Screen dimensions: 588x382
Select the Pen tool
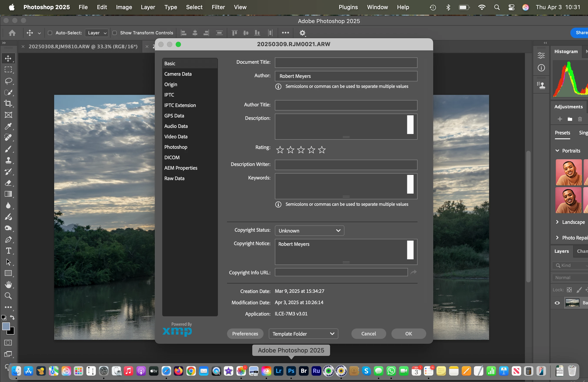coord(8,240)
